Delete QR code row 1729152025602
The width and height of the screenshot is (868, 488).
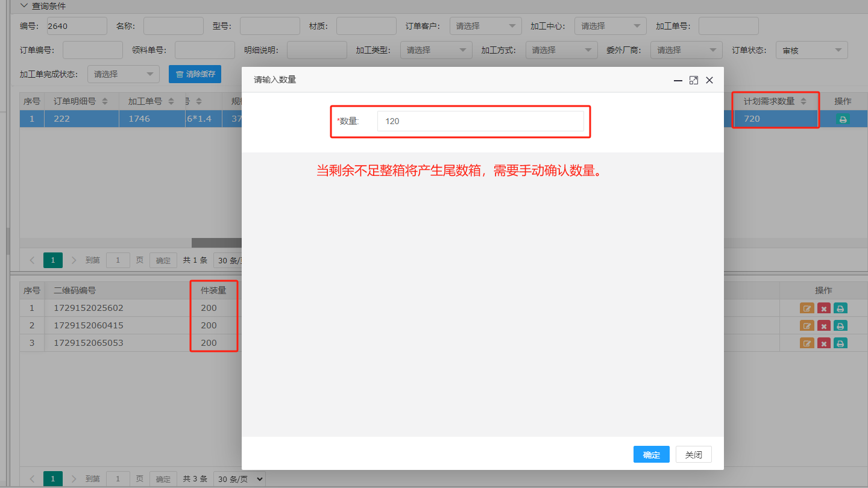coord(823,308)
